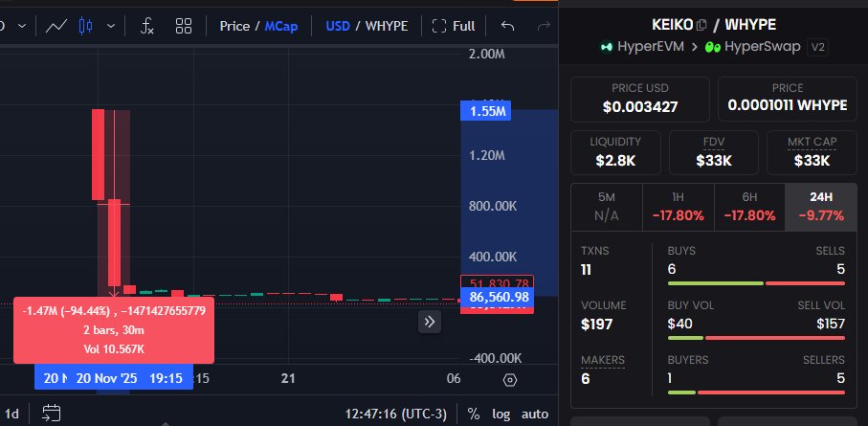Open timezone menu showing 12:47:16 (UTC-3)
The width and height of the screenshot is (868, 426).
tap(395, 414)
